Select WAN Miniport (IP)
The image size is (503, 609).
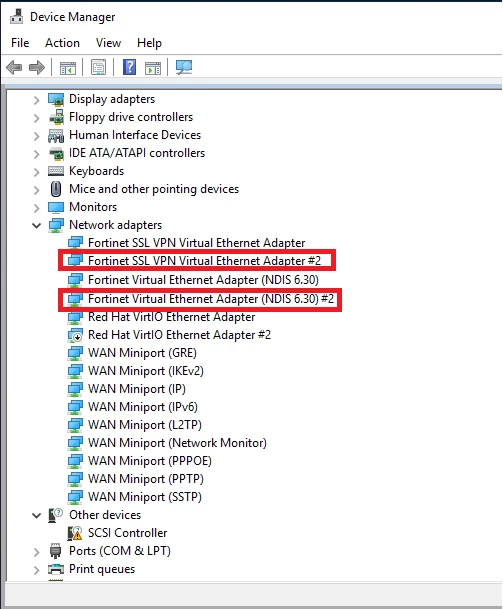click(137, 389)
